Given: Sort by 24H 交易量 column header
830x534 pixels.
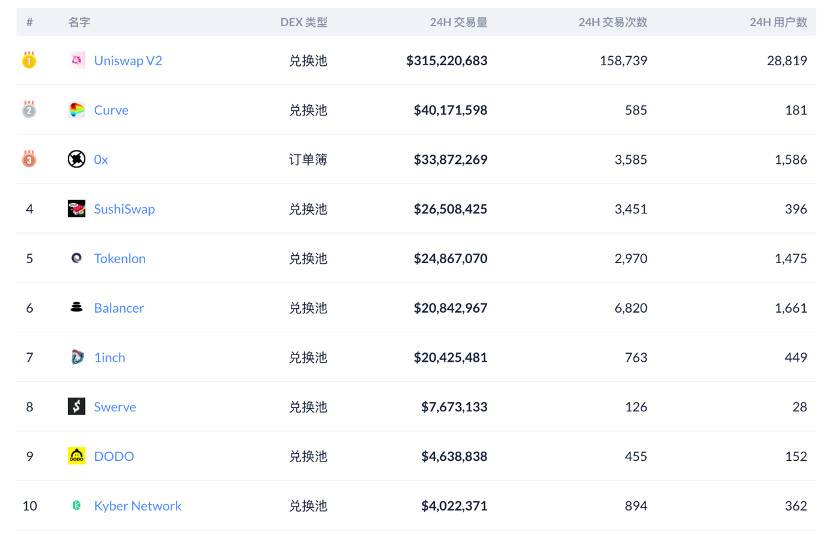Looking at the screenshot, I should (458, 22).
